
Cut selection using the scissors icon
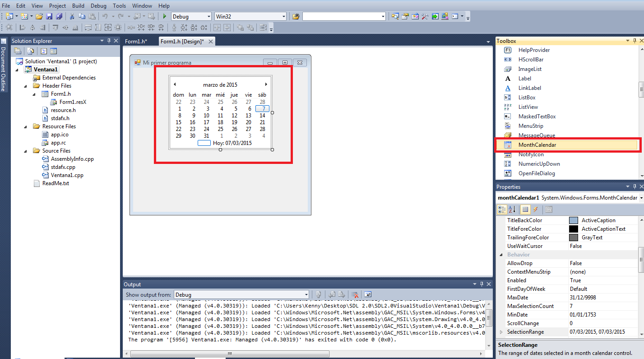tap(72, 16)
